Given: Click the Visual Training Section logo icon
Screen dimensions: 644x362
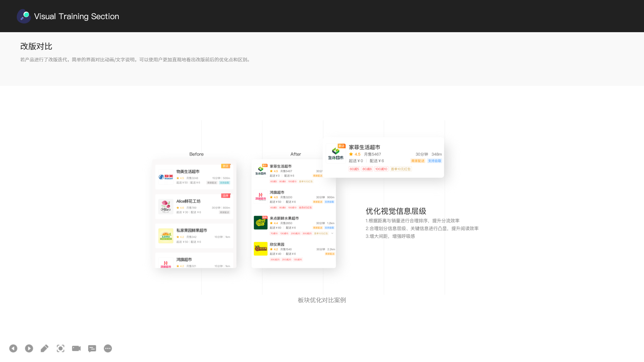Looking at the screenshot, I should click(x=24, y=16).
